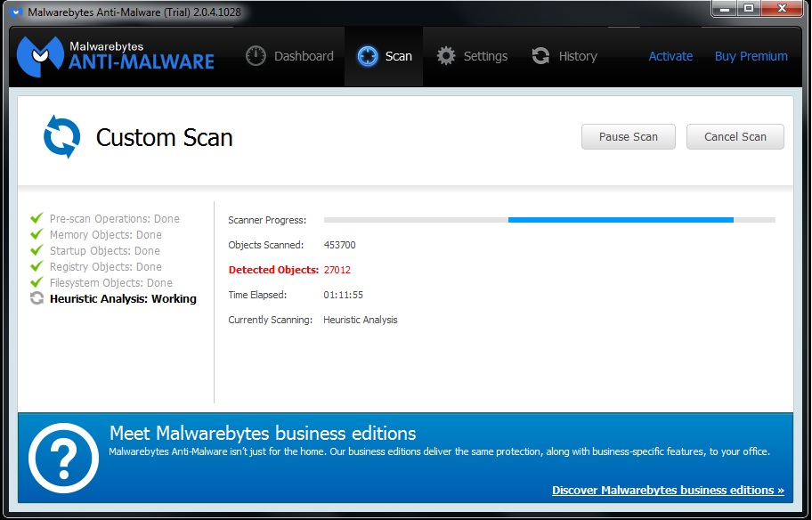Close the Malwarebytes window
Image resolution: width=812 pixels, height=520 pixels.
click(783, 9)
